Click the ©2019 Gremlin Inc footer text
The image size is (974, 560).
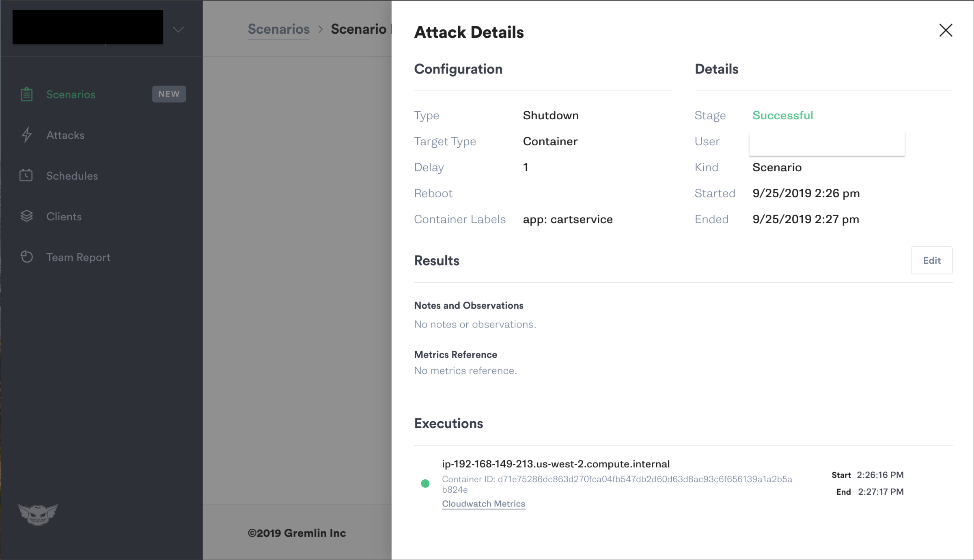(297, 533)
